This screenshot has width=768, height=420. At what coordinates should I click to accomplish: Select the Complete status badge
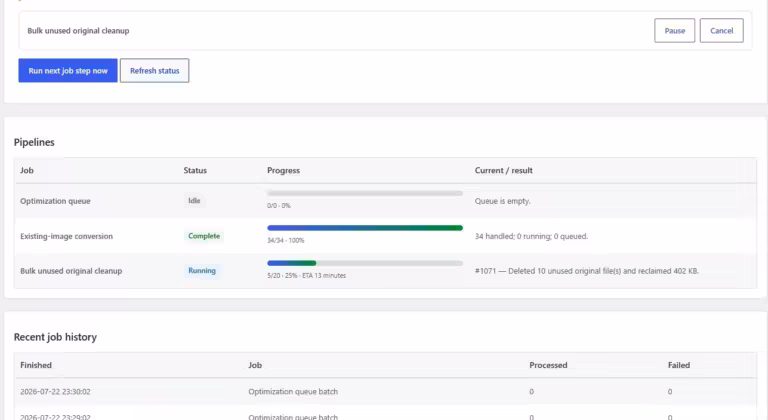point(204,236)
